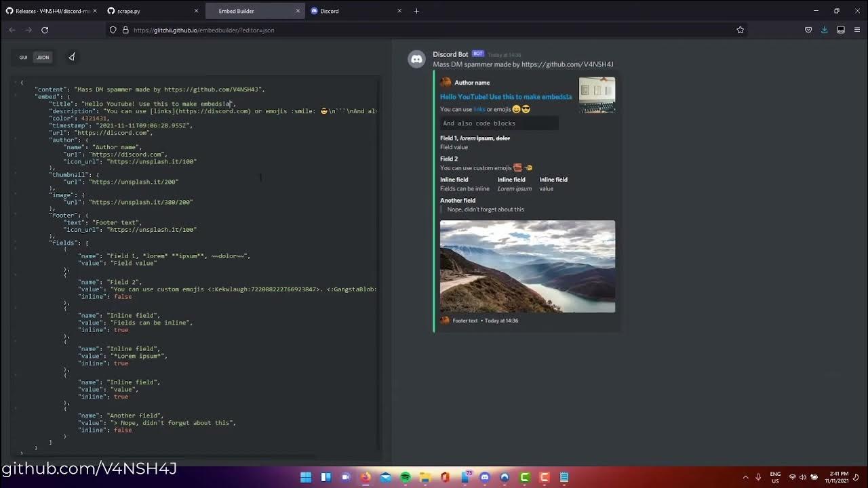Open a new browser tab with the plus button
Viewport: 868px width, 488px height.
[x=416, y=11]
